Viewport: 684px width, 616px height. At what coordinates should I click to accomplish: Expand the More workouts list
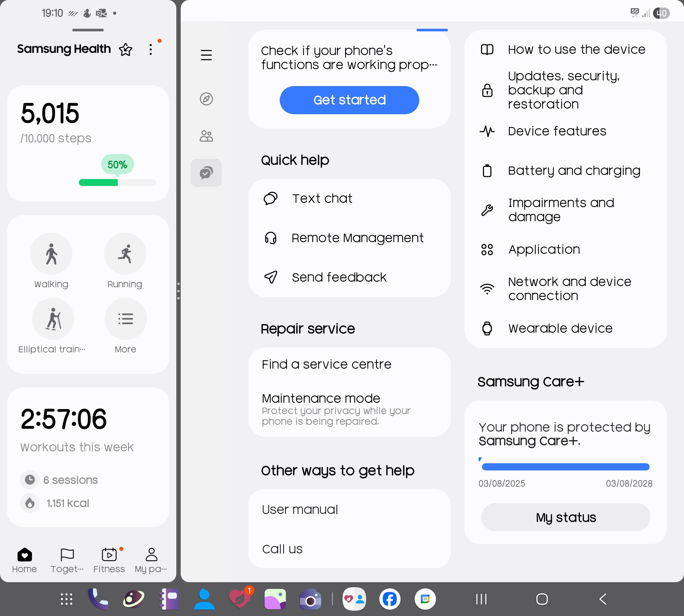coord(125,319)
